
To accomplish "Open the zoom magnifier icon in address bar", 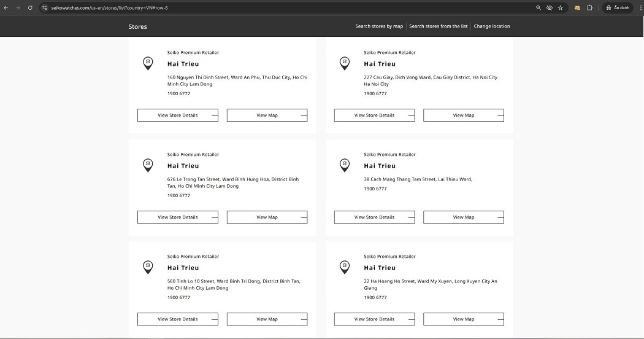I will click(539, 8).
